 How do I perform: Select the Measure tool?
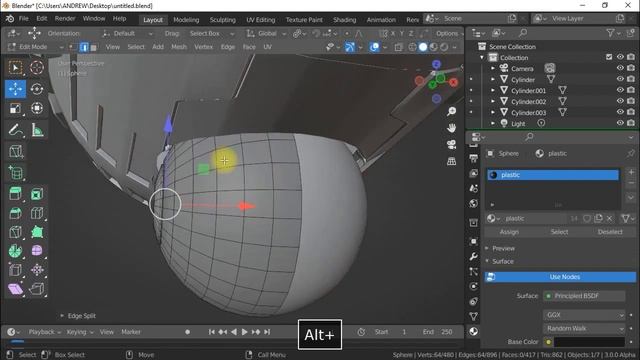(37, 131)
